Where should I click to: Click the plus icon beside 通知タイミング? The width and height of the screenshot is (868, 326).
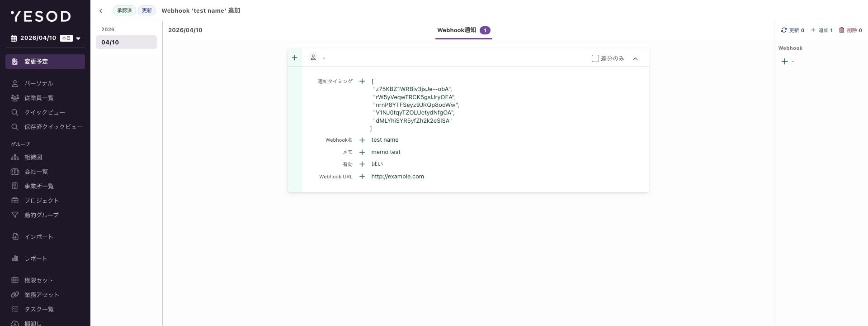tap(362, 81)
